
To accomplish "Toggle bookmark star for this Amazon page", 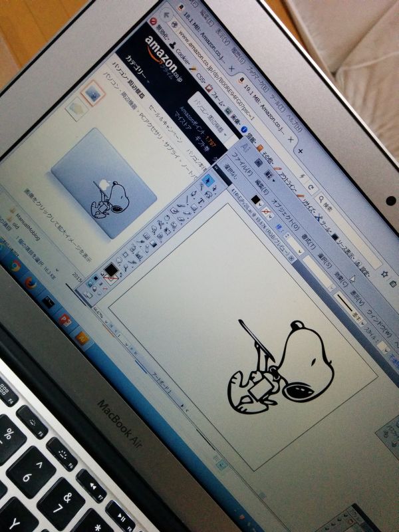I will (x=384, y=274).
